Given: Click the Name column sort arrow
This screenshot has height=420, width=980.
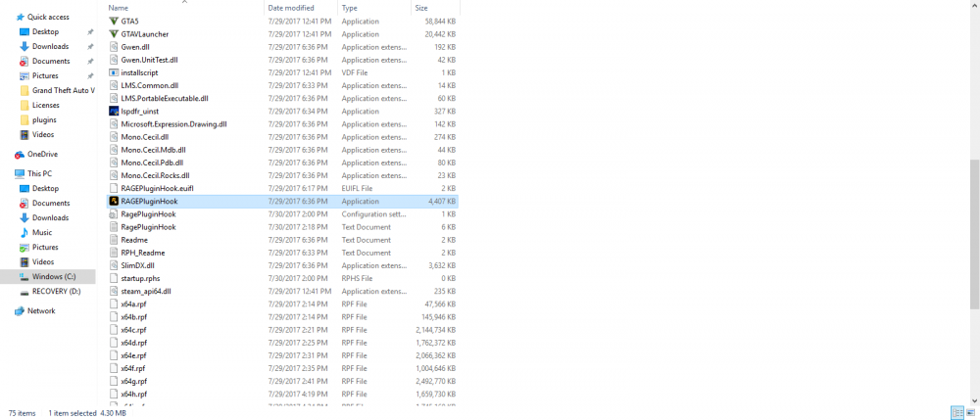Looking at the screenshot, I should [x=184, y=2].
